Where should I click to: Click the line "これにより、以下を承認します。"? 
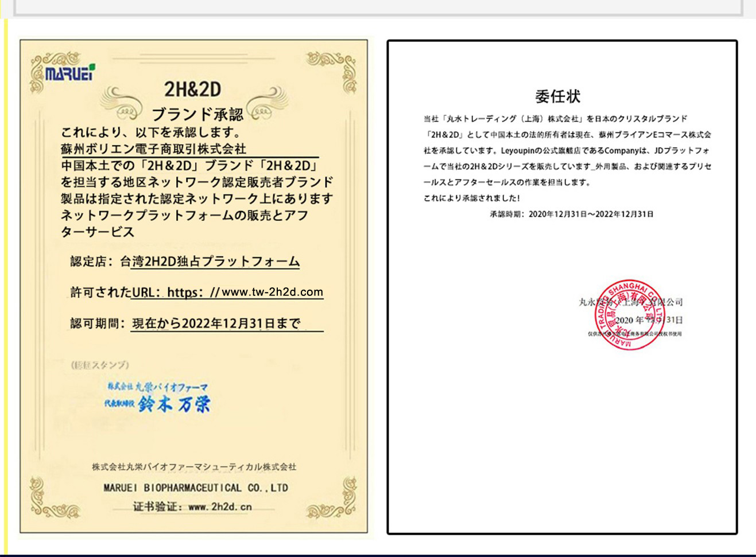coord(152,133)
